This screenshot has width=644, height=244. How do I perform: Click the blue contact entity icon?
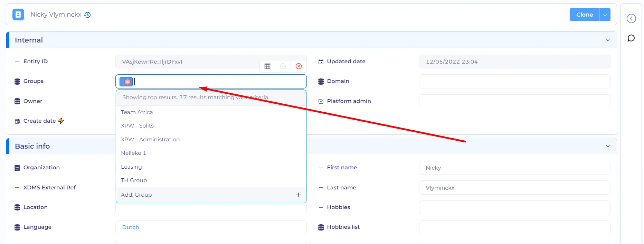pyautogui.click(x=18, y=15)
